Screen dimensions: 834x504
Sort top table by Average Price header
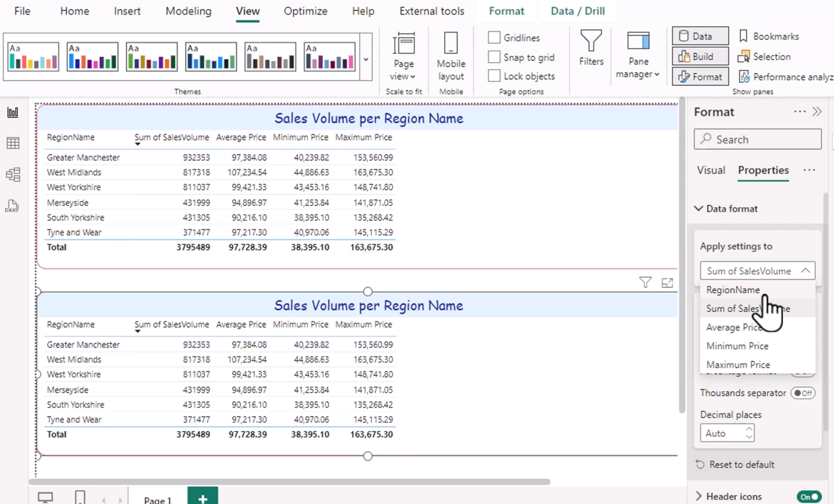pos(241,137)
